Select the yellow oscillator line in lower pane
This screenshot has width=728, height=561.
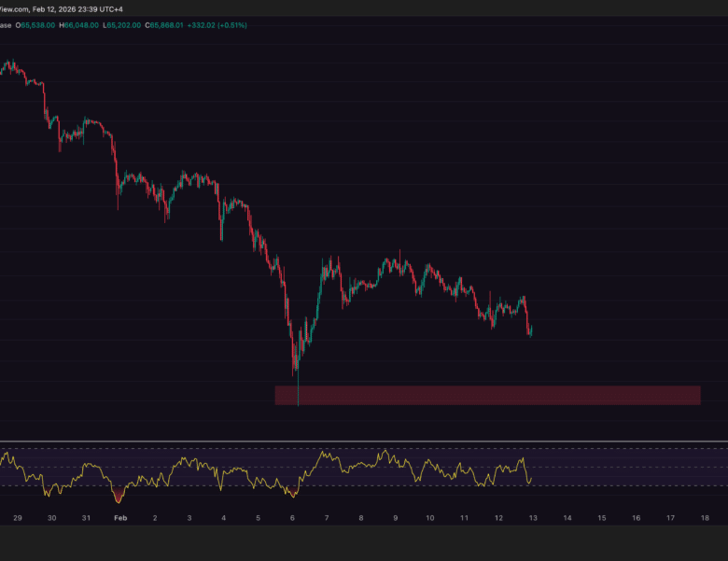click(x=187, y=463)
